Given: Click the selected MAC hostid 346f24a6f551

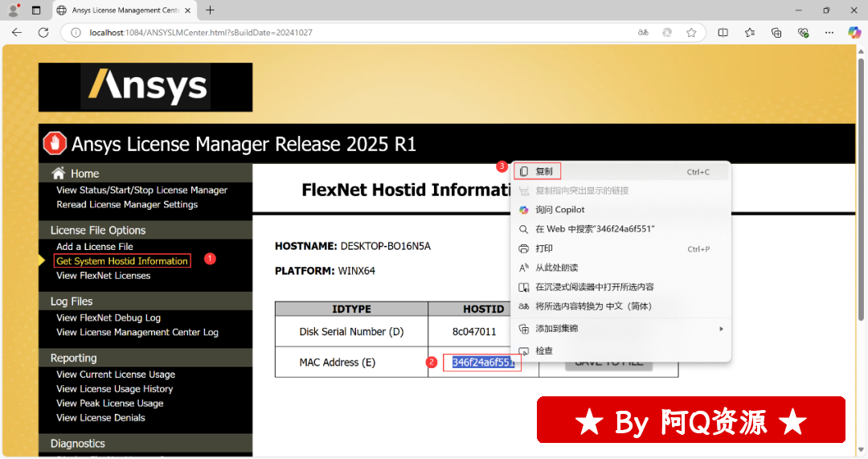Looking at the screenshot, I should 483,362.
